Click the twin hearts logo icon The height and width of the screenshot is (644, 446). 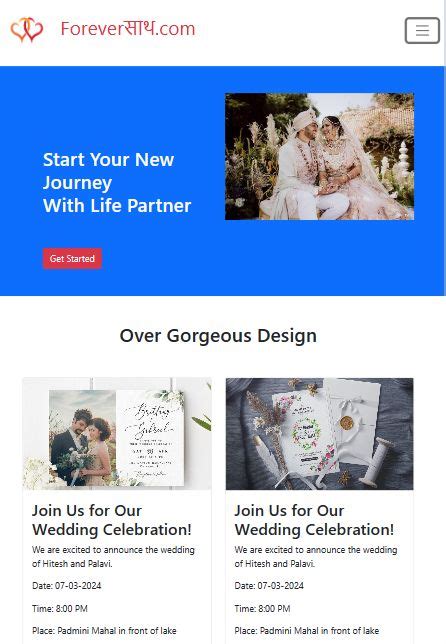point(27,30)
